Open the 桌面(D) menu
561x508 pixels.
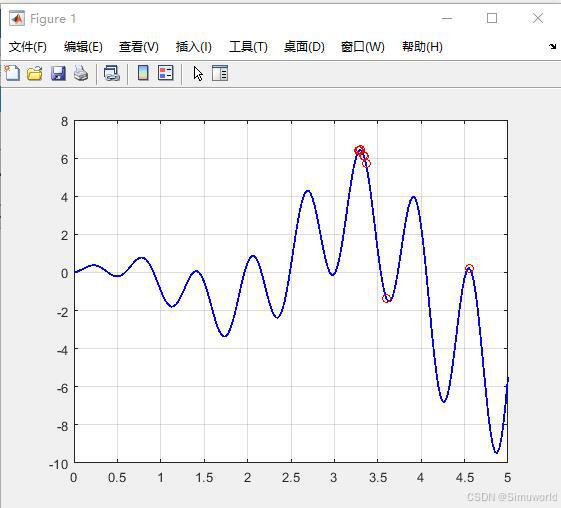pos(304,47)
